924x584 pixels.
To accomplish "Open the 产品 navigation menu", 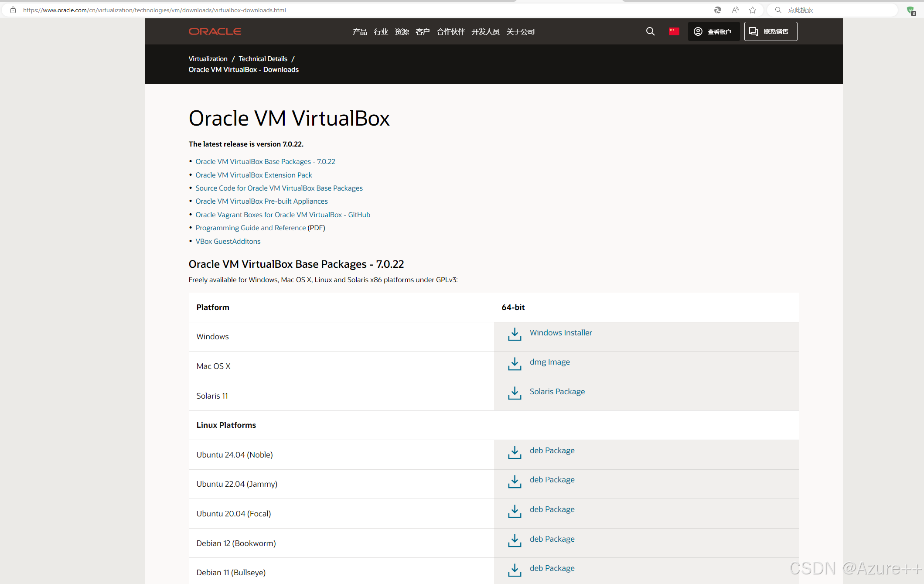I will (x=360, y=31).
